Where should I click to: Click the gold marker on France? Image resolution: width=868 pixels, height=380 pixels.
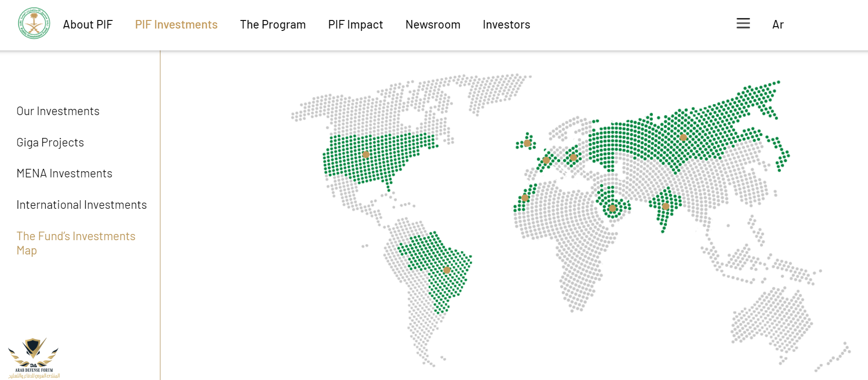click(546, 160)
